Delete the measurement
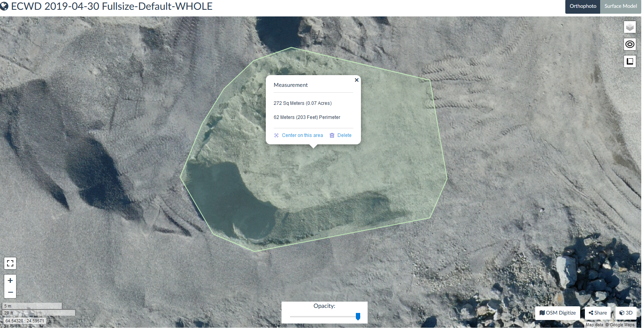 coord(341,135)
